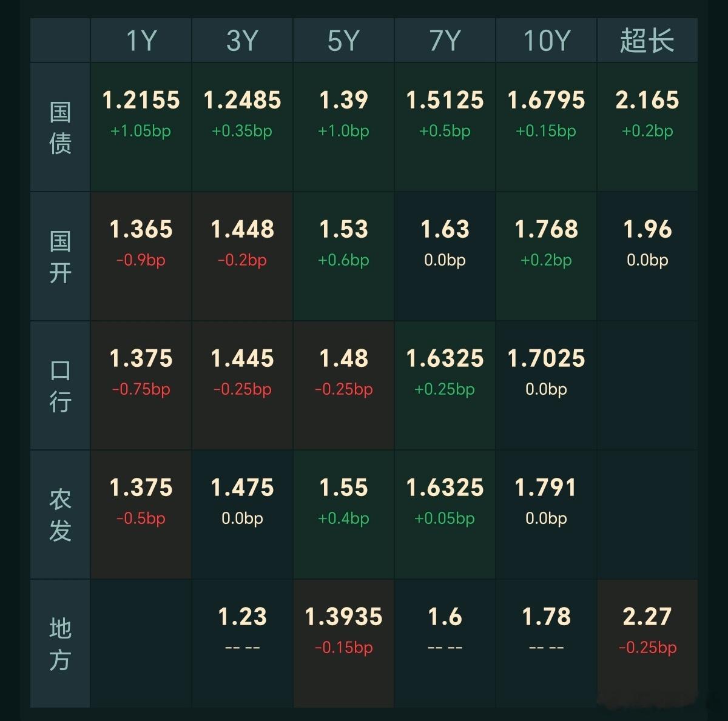Select the 3Y column header
728x721 pixels.
tap(242, 40)
